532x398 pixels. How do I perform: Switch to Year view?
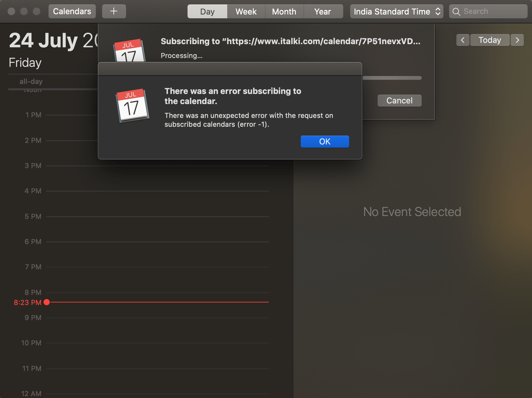[323, 11]
